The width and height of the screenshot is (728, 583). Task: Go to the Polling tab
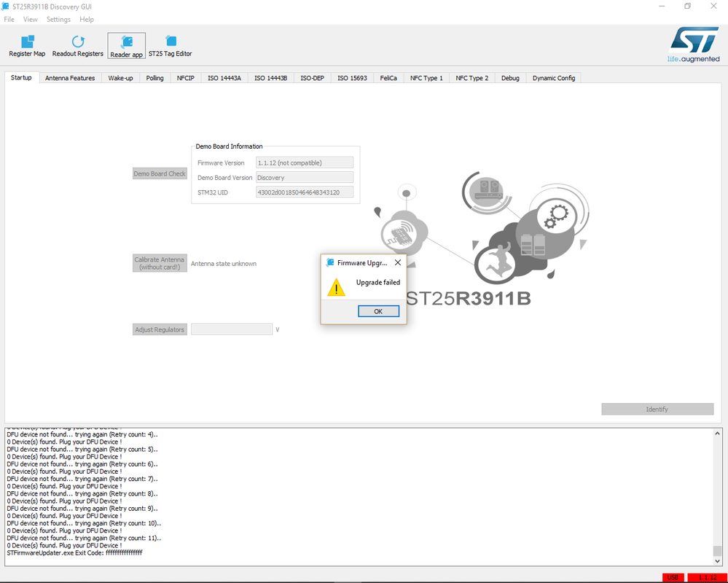tap(155, 78)
